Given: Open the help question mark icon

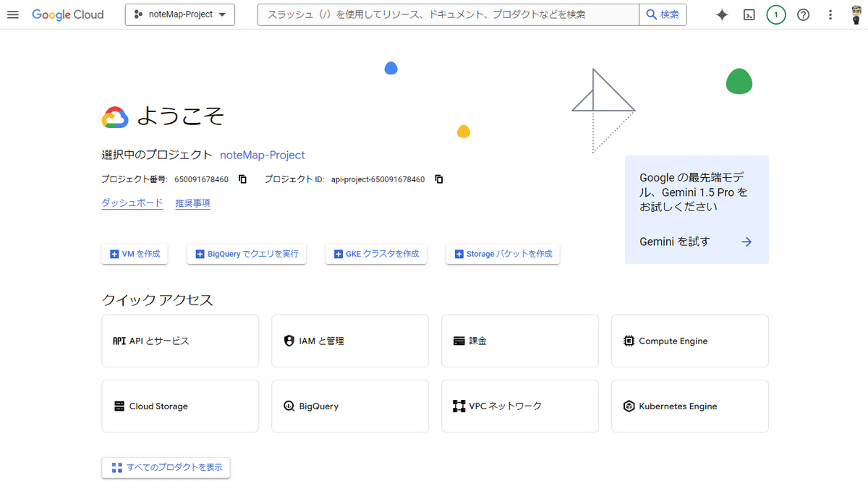Looking at the screenshot, I should [803, 14].
